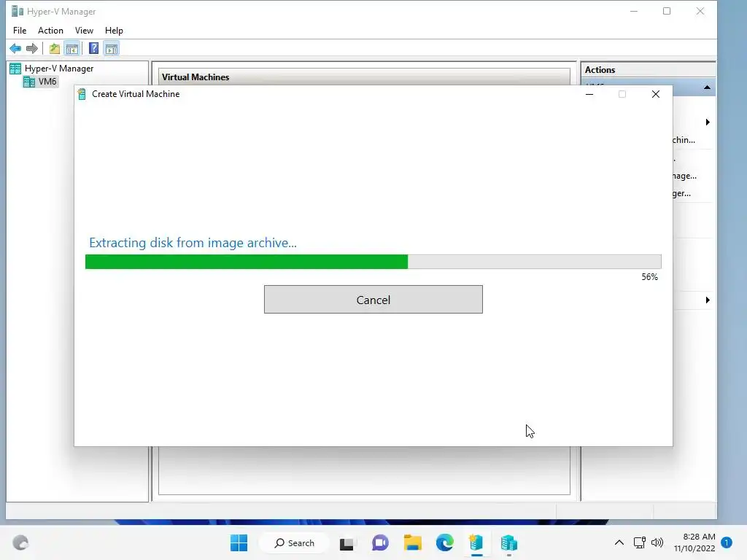Click the Create Virtual Machine title icon

[x=82, y=94]
